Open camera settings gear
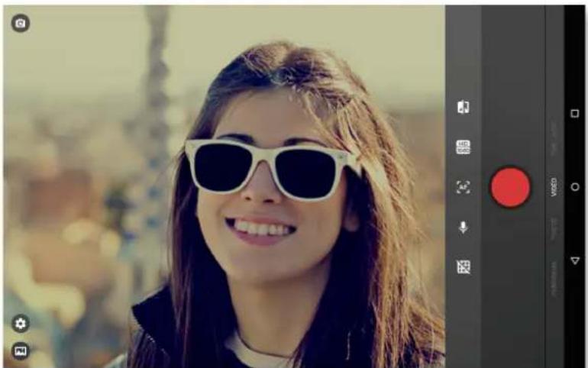 pos(21,324)
